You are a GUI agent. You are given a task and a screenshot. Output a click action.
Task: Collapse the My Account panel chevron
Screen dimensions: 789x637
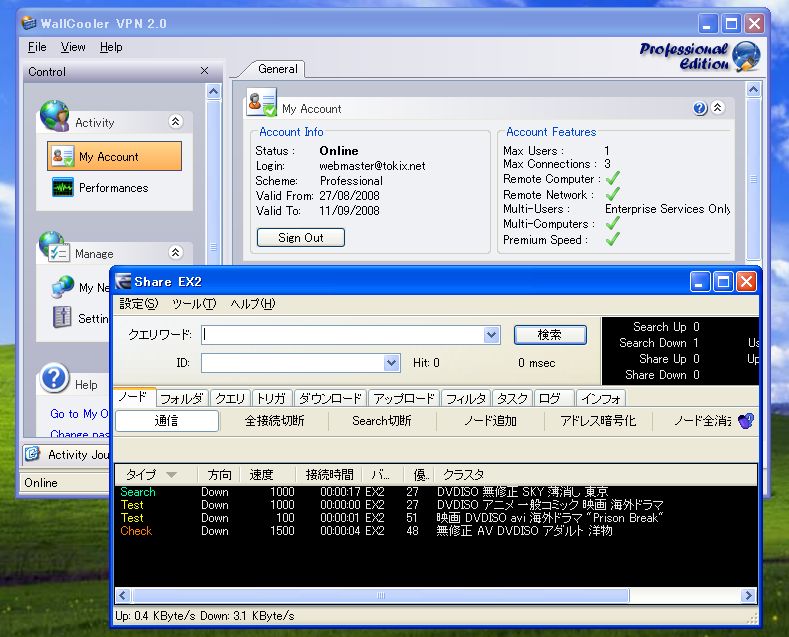coord(718,107)
